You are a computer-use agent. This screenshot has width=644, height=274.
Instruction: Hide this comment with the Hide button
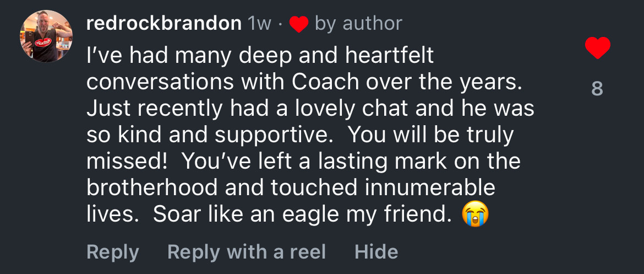point(376,252)
